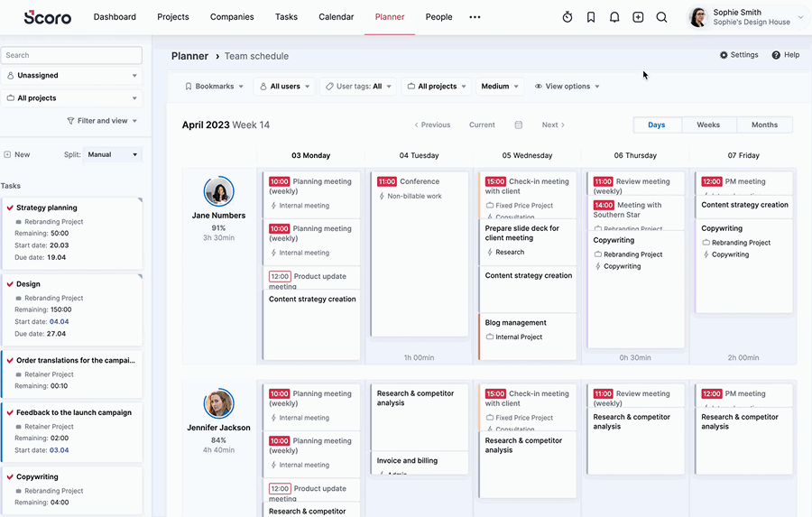Expand Sophie Smith account menu
This screenshot has width=812, height=517.
(800, 17)
